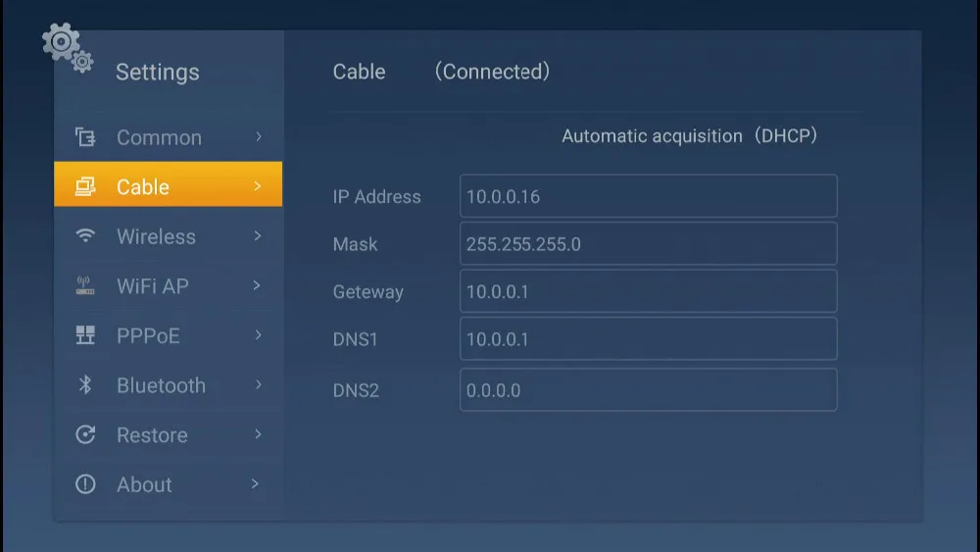Click the Settings gear icon
This screenshot has height=552, width=980.
click(69, 48)
